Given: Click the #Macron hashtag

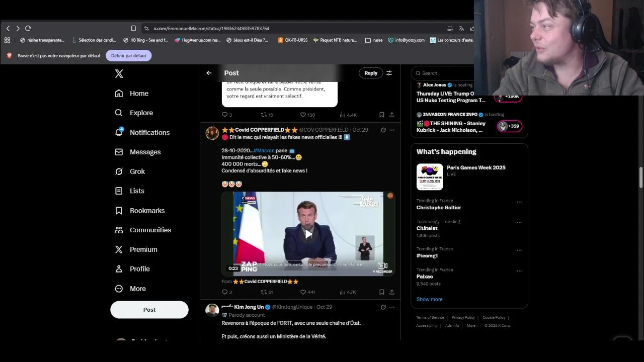Looking at the screenshot, I should click(x=264, y=150).
